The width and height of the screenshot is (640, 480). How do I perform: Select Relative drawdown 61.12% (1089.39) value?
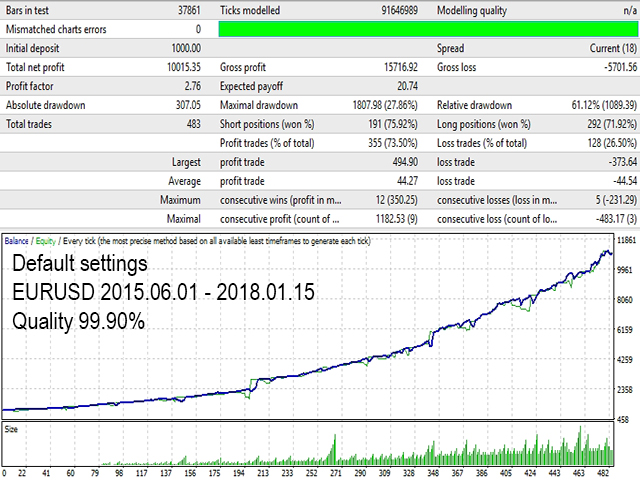604,105
